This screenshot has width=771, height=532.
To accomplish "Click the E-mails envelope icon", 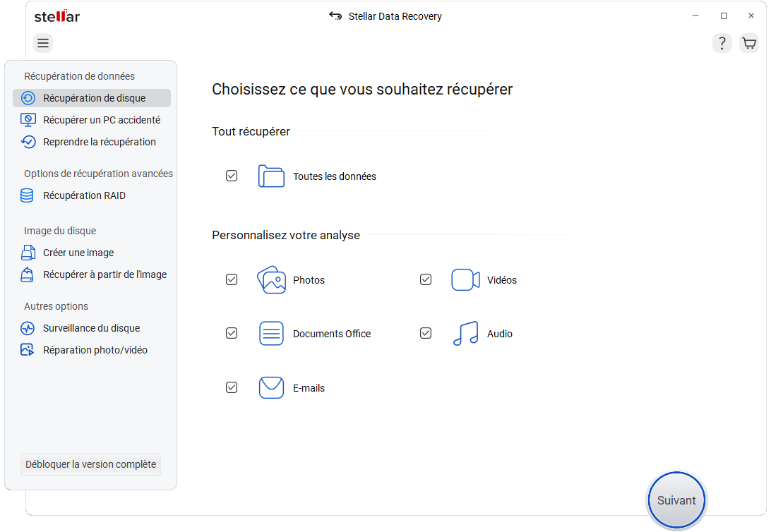I will click(x=271, y=387).
